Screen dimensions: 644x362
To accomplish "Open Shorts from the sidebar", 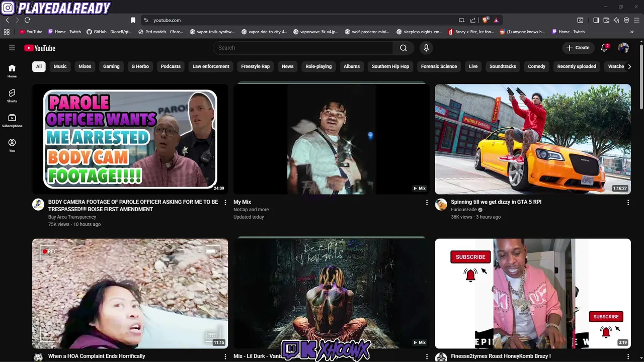I will tap(12, 96).
